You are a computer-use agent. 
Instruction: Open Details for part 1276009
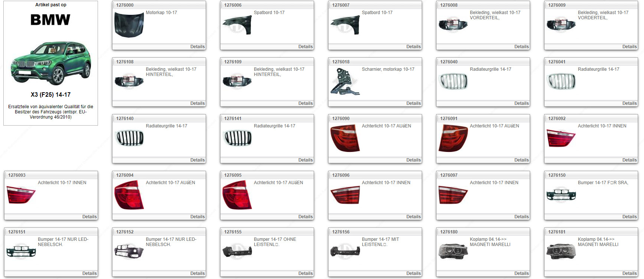tap(630, 47)
